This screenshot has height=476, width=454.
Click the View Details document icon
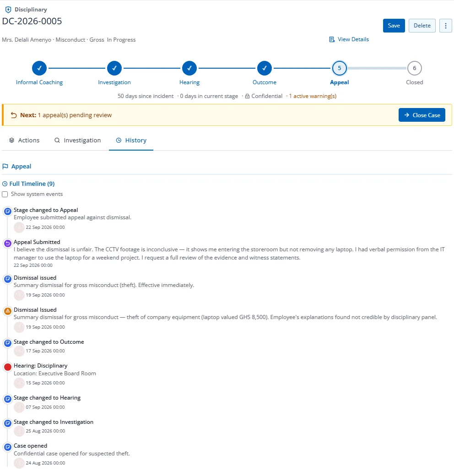(332, 39)
